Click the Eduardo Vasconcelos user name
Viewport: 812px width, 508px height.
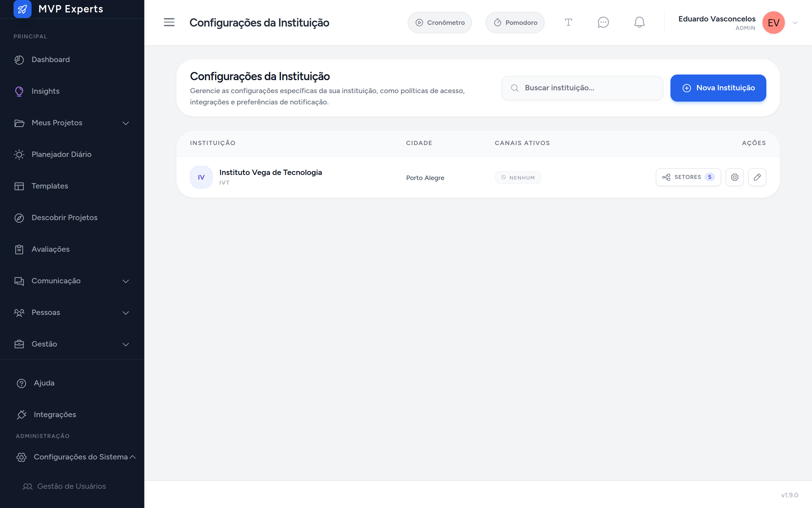tap(717, 19)
